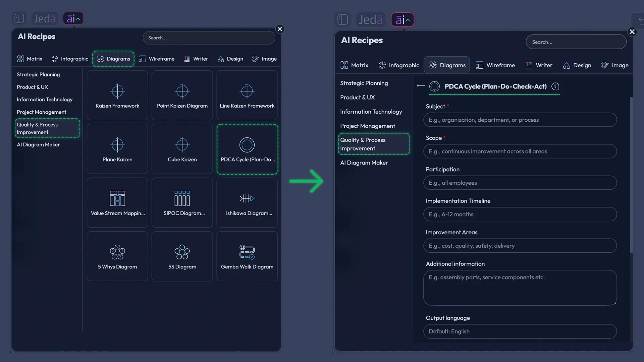Select Quality & Process Improvement in left panel
644x362 pixels.
coord(47,128)
